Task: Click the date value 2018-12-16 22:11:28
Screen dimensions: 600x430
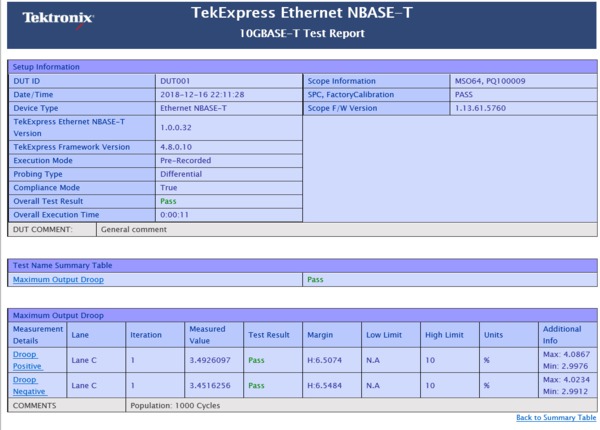Action: coord(202,95)
